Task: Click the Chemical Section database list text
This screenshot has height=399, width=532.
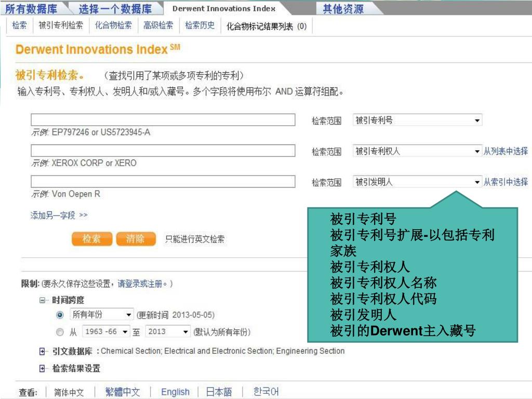Action: (222, 351)
